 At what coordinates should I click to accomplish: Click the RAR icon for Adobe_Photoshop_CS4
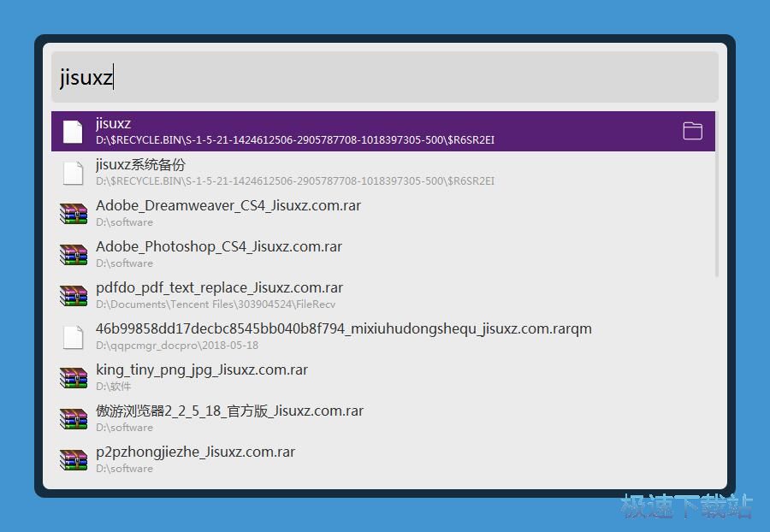click(x=74, y=254)
